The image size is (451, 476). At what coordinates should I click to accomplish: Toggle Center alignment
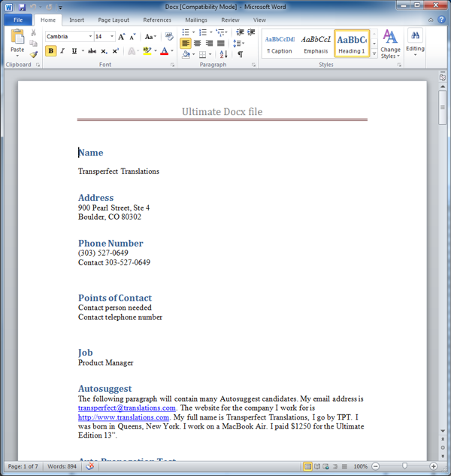(x=197, y=43)
